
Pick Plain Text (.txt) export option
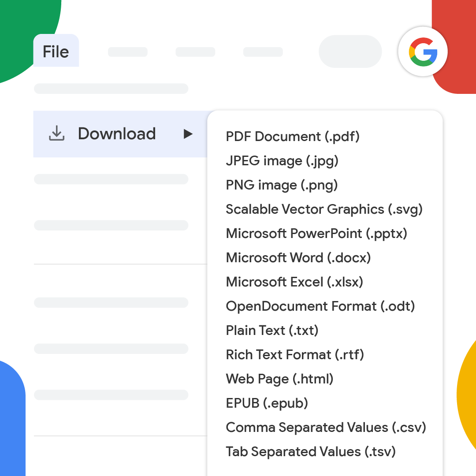pyautogui.click(x=271, y=330)
